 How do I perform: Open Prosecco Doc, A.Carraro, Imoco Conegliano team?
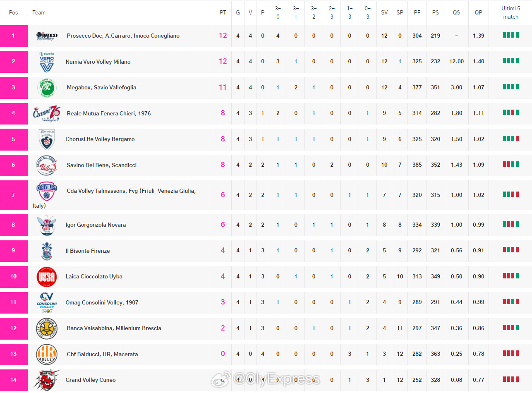(x=123, y=36)
